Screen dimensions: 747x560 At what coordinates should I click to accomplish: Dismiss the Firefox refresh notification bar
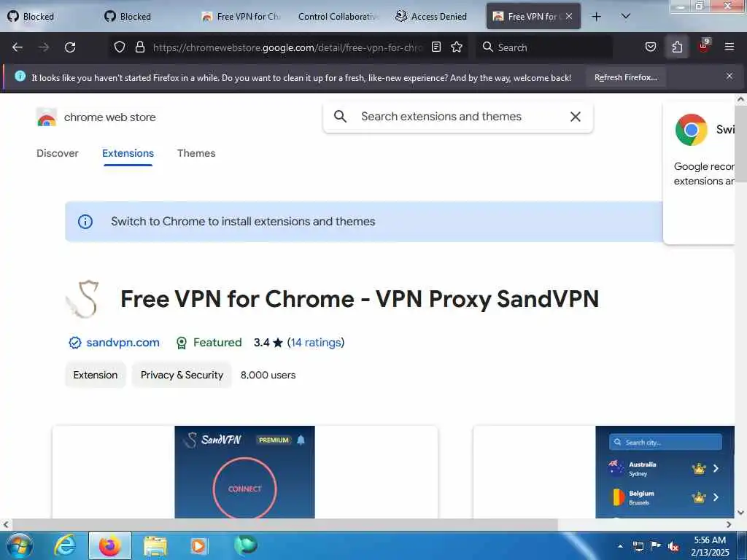click(x=729, y=76)
